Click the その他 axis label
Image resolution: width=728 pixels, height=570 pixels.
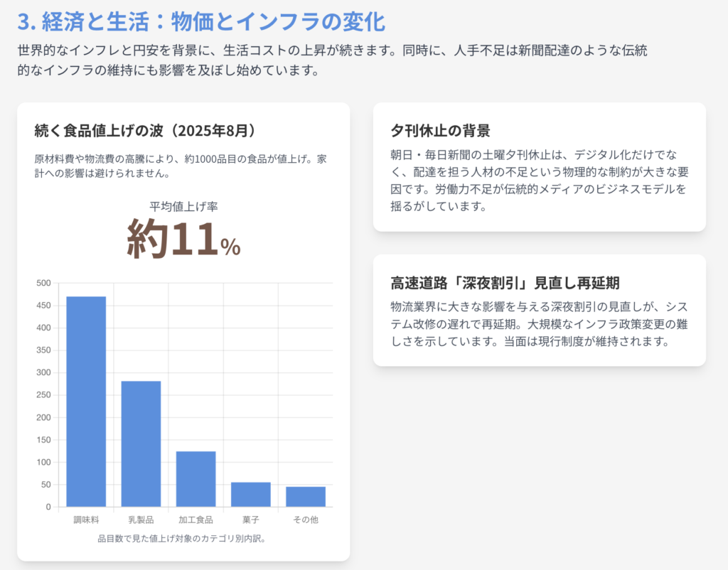(306, 520)
